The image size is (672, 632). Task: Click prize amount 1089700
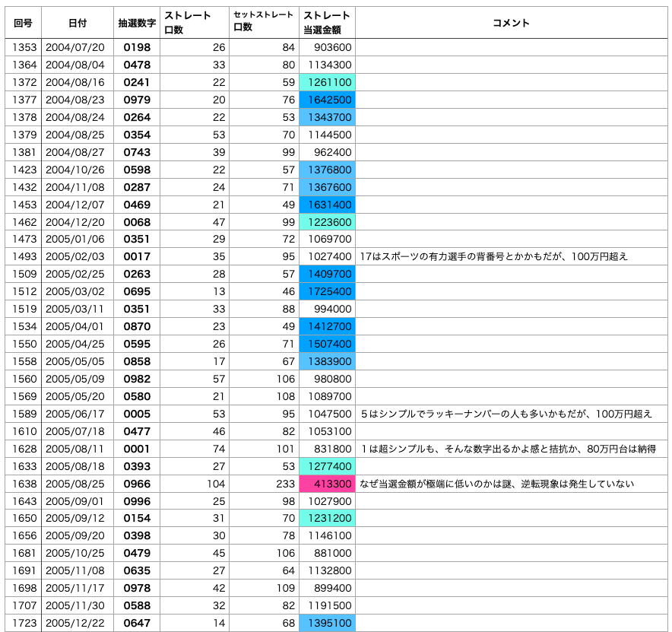(327, 396)
